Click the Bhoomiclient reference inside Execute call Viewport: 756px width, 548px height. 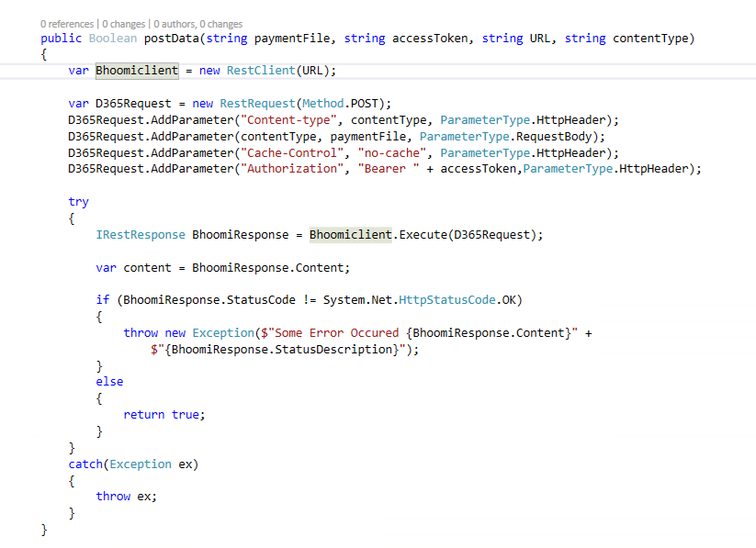pyautogui.click(x=350, y=234)
